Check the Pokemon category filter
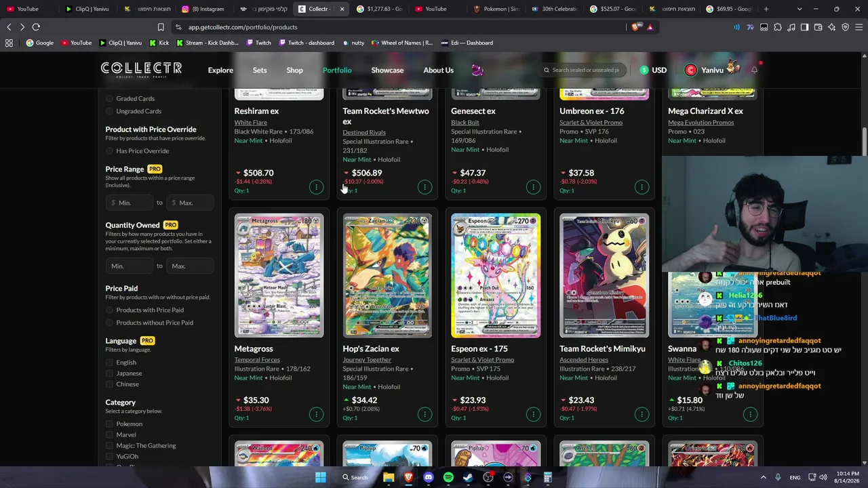Viewport: 868px width, 488px height. 109,424
